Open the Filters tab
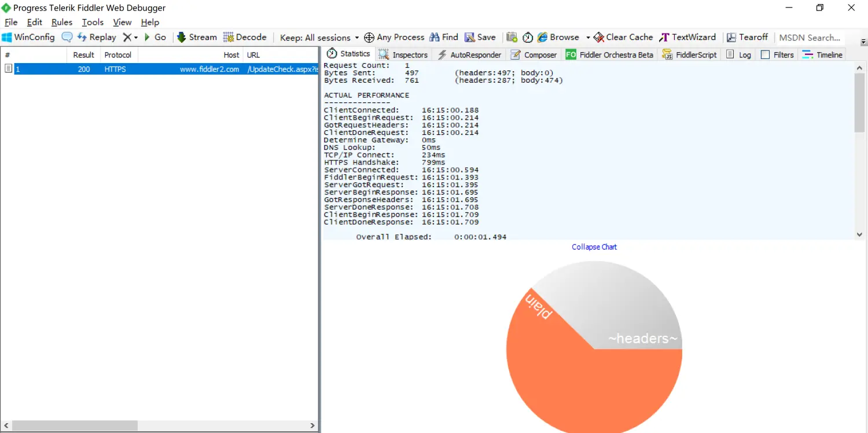 pyautogui.click(x=777, y=54)
